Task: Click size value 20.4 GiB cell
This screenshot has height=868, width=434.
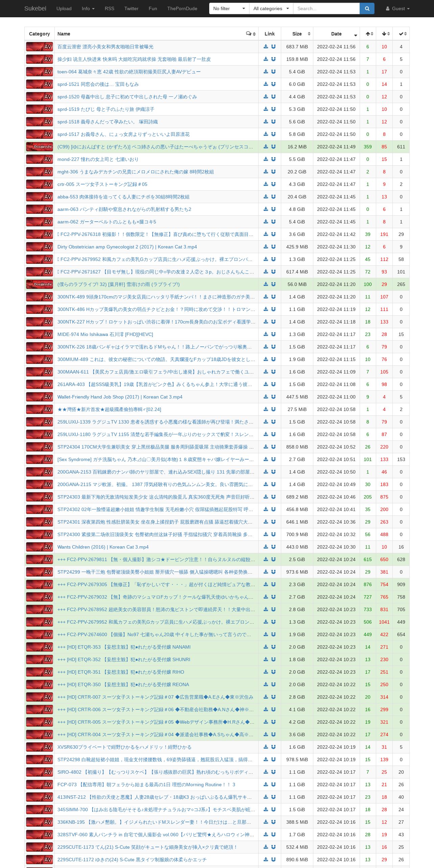Action: coord(297,197)
